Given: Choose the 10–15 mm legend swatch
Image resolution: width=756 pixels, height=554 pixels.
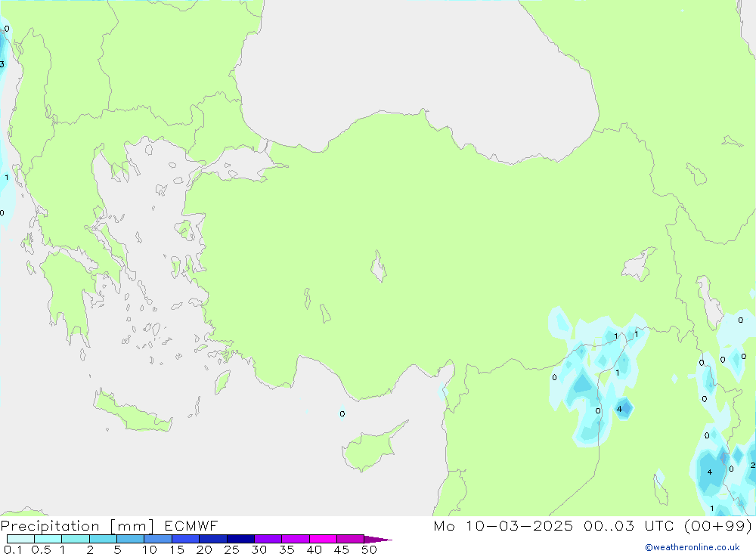Looking at the screenshot, I should 158,539.
